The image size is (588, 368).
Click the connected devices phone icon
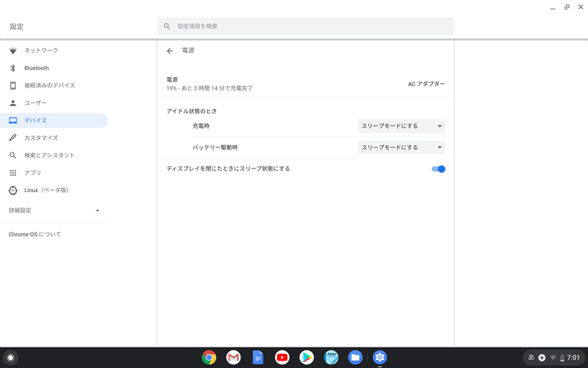[x=12, y=85]
